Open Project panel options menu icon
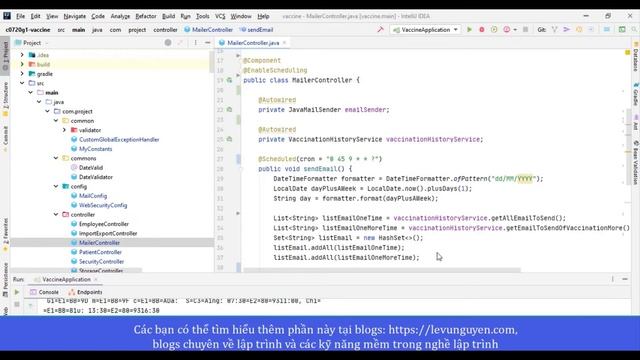Screen dimensions: 640x360 196,42
